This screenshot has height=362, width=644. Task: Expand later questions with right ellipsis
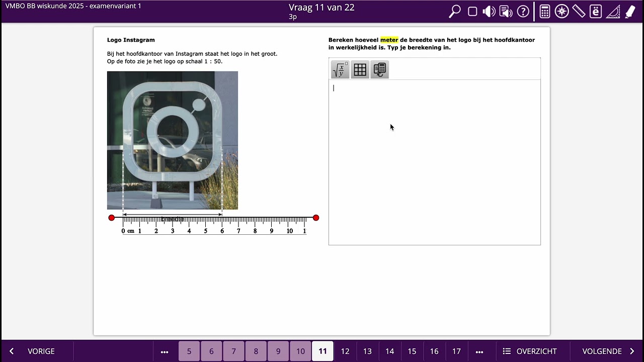[x=479, y=351]
